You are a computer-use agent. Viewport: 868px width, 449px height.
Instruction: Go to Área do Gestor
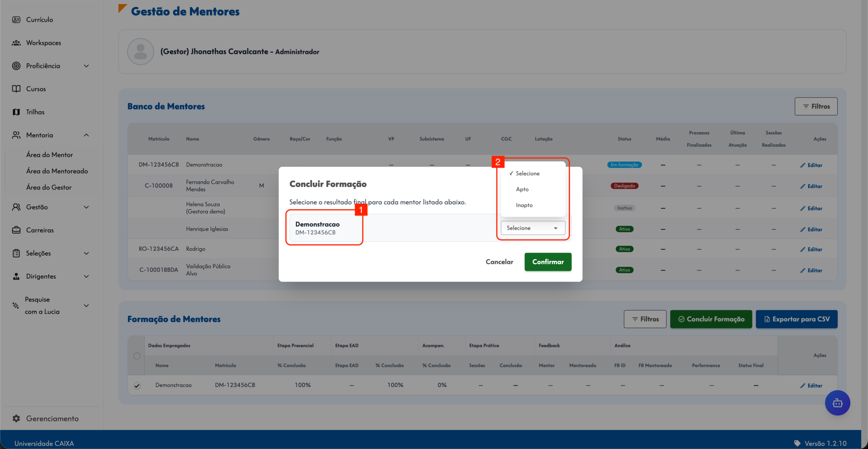[x=49, y=187]
